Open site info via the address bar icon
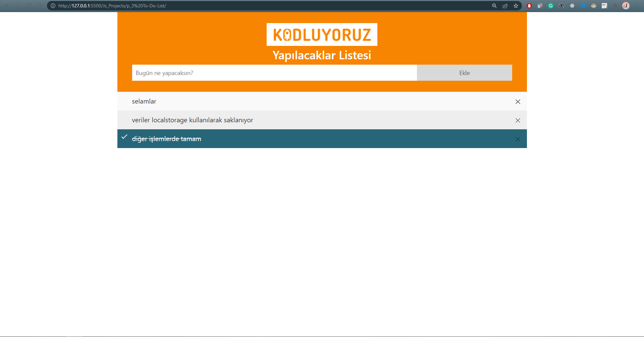Image resolution: width=644 pixels, height=337 pixels. 52,6
